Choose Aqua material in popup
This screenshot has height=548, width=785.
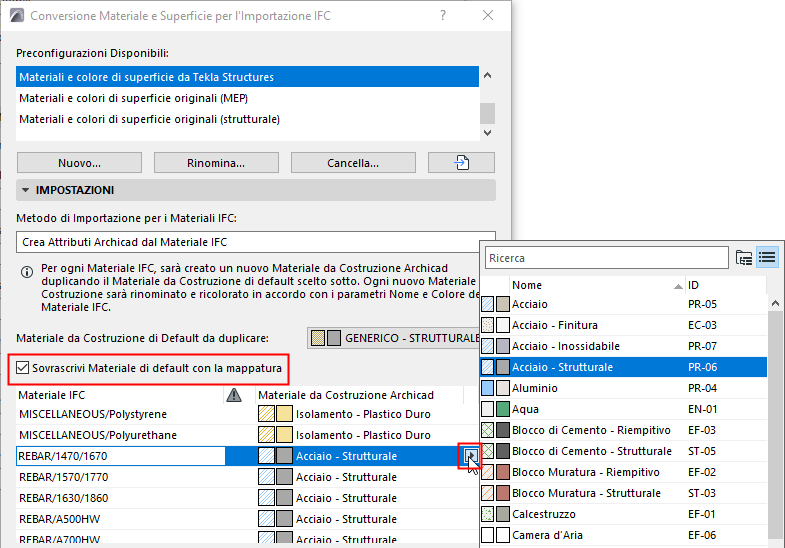[623, 409]
